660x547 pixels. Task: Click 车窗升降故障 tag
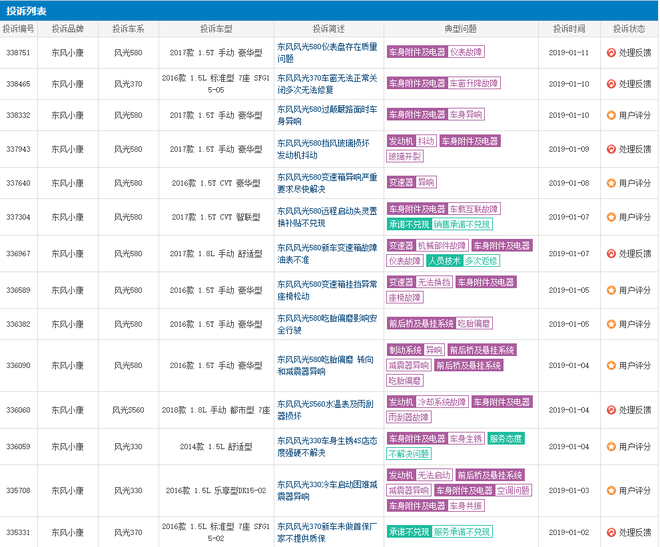pos(474,83)
